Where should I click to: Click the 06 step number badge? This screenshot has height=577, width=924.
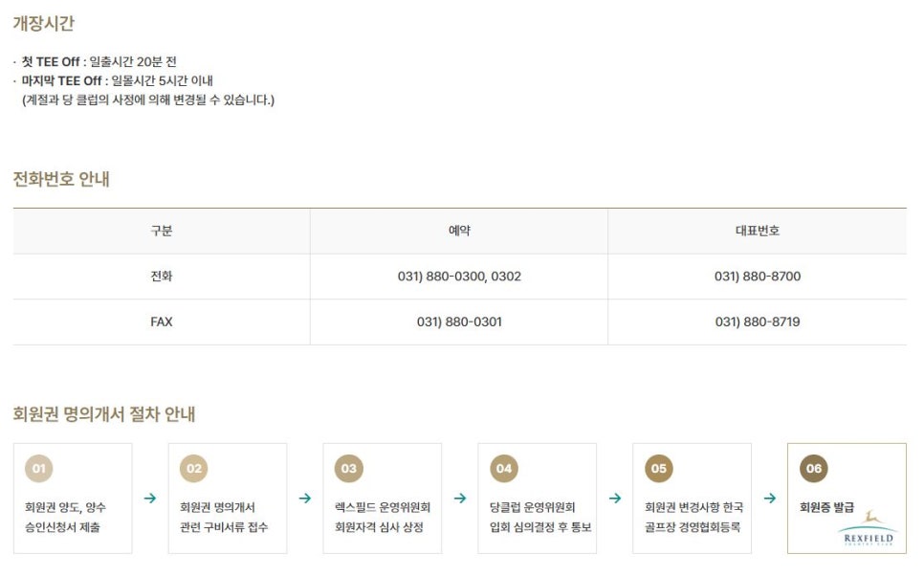pyautogui.click(x=814, y=469)
